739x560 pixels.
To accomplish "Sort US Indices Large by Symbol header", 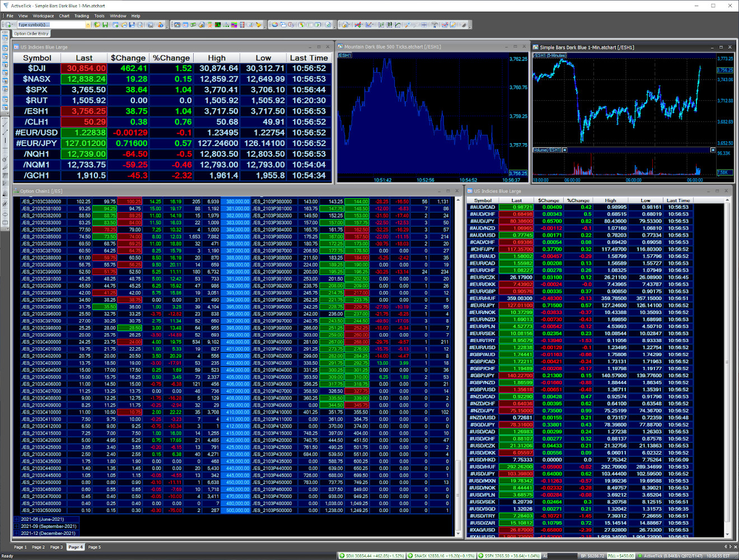I will click(x=38, y=58).
